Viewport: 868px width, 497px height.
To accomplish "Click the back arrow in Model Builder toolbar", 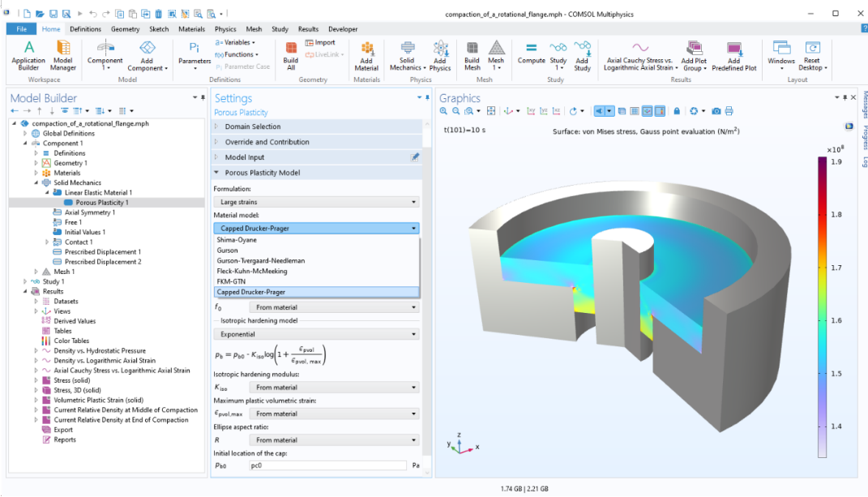I will [x=15, y=111].
